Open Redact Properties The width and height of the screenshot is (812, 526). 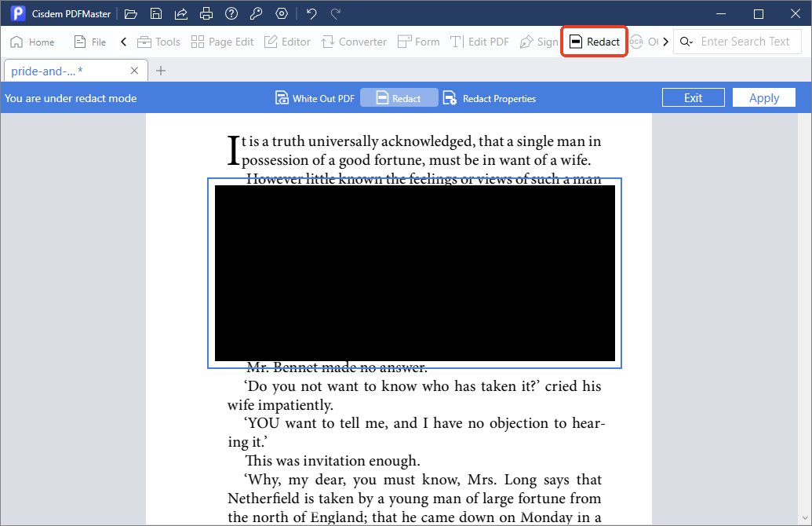click(x=490, y=98)
